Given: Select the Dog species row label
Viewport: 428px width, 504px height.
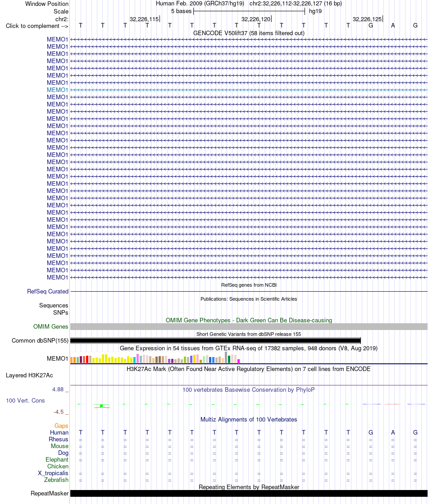Looking at the screenshot, I should (64, 453).
